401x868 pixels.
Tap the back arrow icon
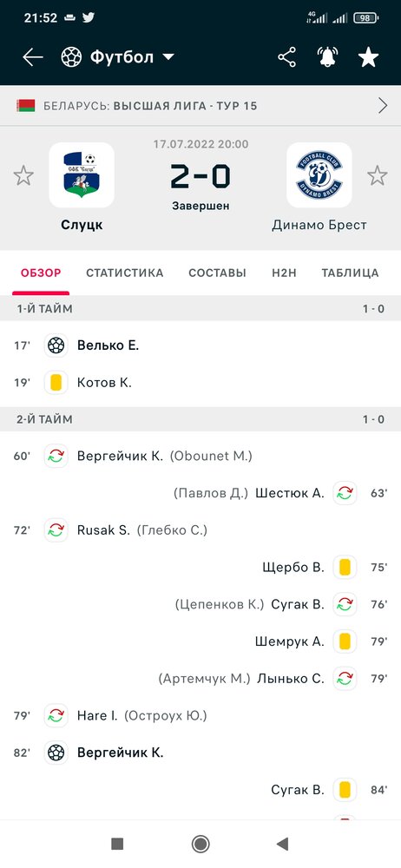click(33, 57)
